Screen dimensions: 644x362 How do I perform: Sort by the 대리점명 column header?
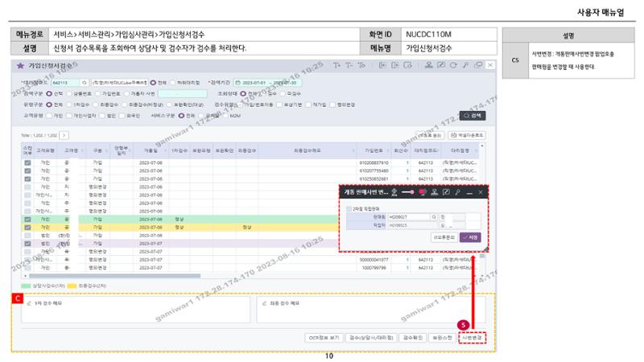tap(460, 150)
